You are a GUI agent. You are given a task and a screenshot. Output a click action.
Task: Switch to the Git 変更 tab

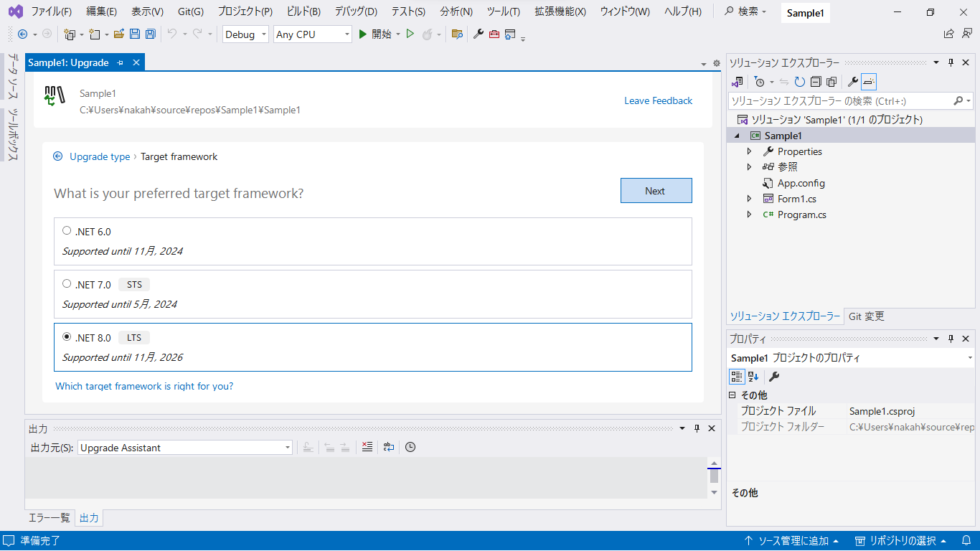[866, 316]
